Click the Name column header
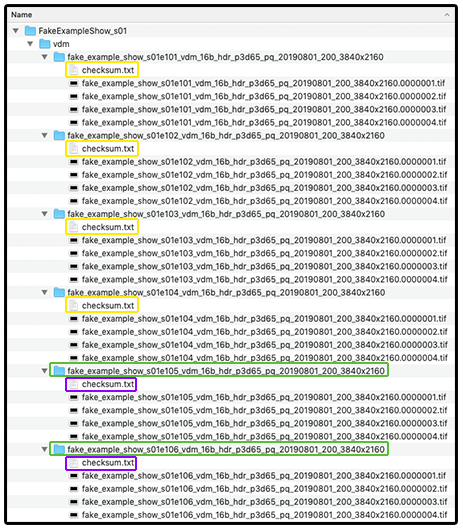Screen dimensions: 463x530 click(x=231, y=15)
